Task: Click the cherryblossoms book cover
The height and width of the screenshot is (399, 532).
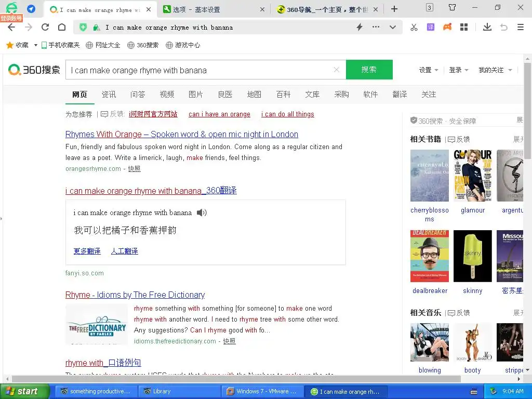Action: (430, 176)
